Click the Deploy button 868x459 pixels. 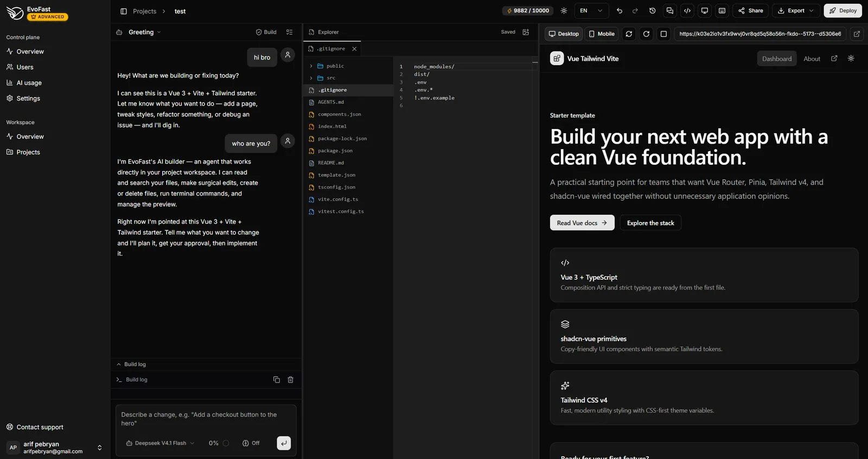pyautogui.click(x=843, y=11)
